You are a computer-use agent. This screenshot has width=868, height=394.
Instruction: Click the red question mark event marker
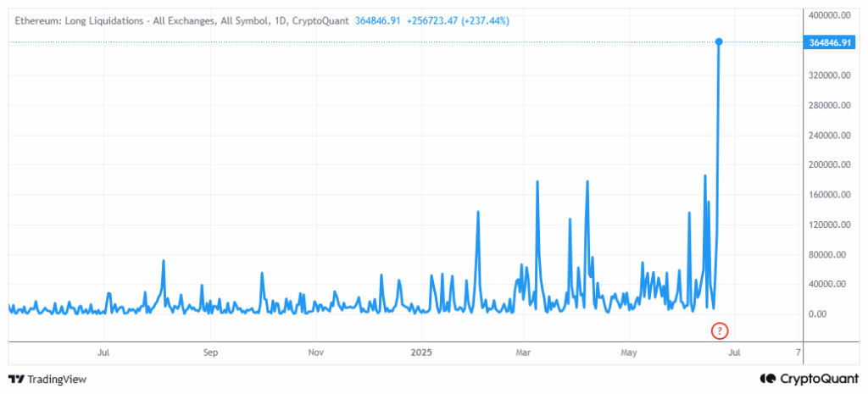[719, 331]
